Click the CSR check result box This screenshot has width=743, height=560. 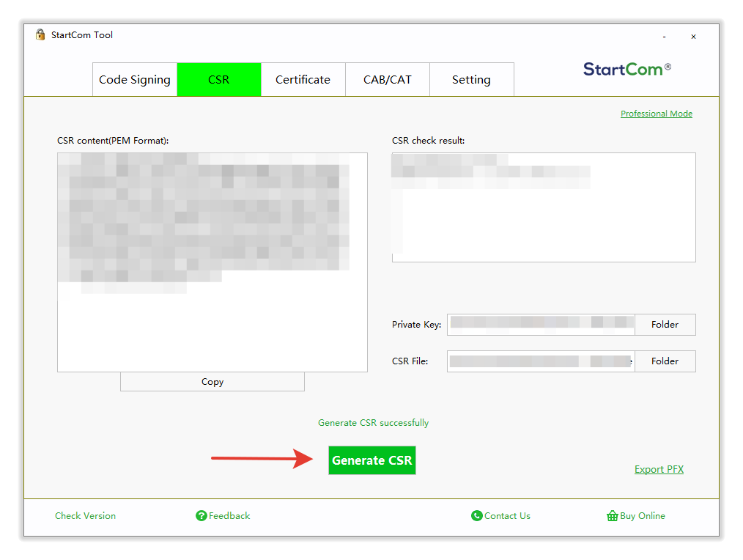(544, 207)
